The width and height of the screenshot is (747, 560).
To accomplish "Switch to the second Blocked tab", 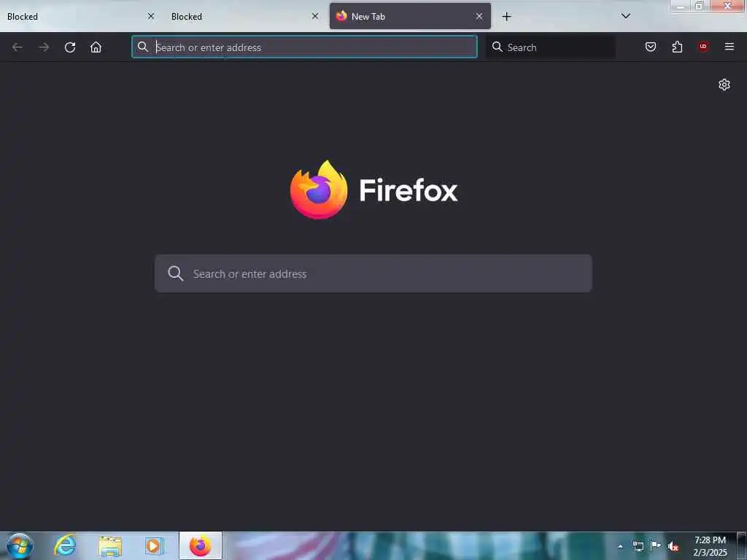I will click(246, 17).
